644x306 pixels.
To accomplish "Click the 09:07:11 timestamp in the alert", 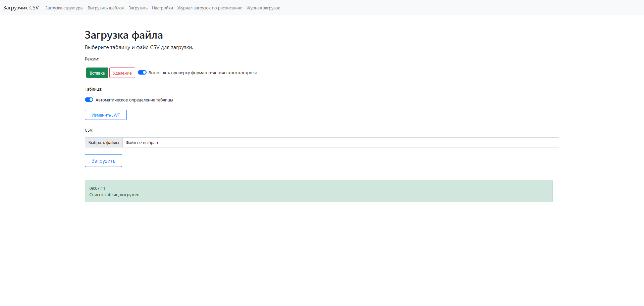I will pos(97,188).
